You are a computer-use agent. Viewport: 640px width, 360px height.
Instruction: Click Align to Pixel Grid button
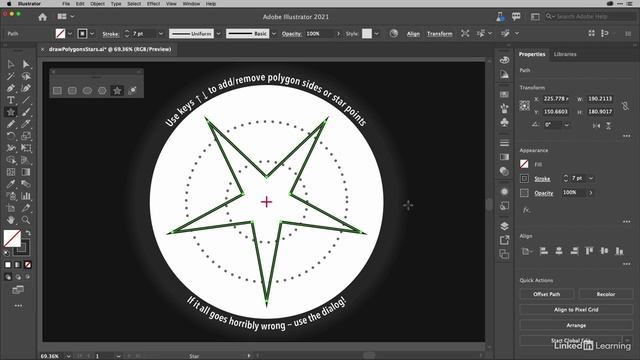pos(576,309)
